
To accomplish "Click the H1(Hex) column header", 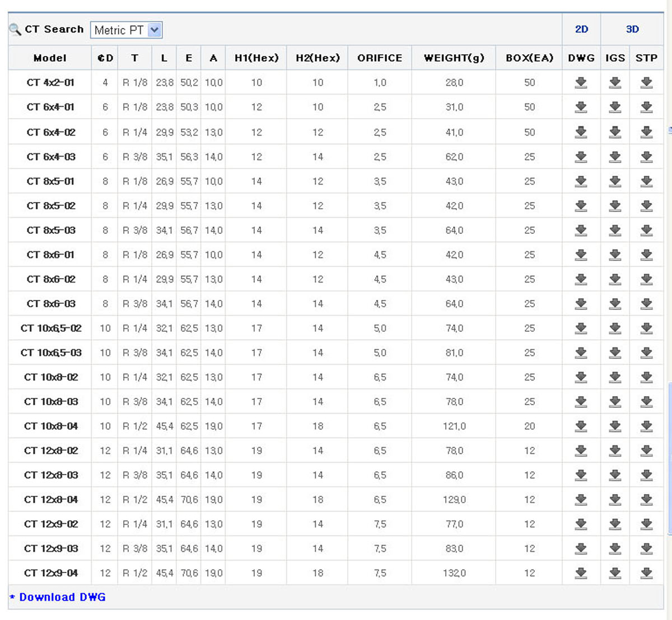I will (256, 58).
